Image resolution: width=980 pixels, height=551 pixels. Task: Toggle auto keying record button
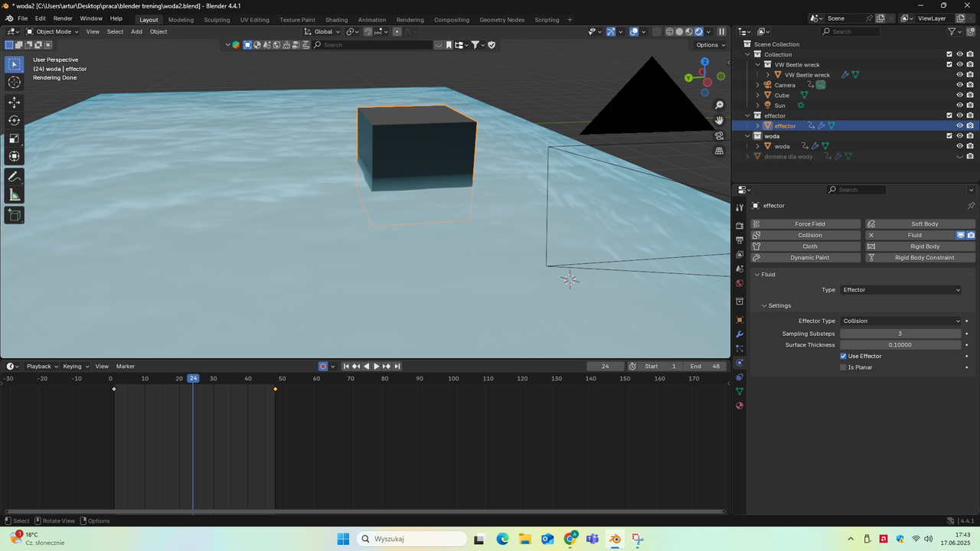(322, 367)
